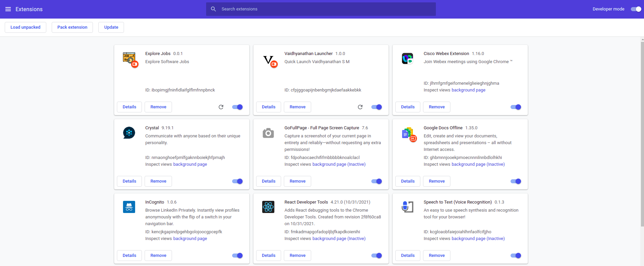Inspect InCognito background page
The width and height of the screenshot is (644, 266).
[x=190, y=239]
